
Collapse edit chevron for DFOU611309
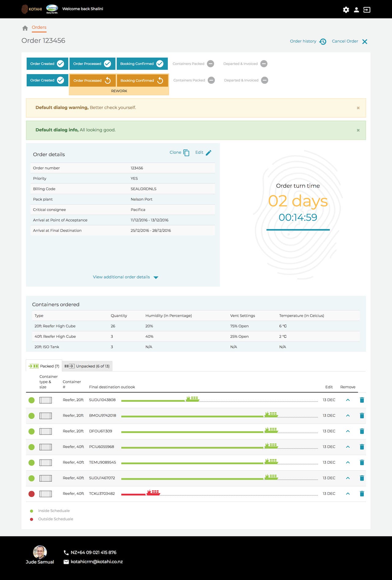point(348,431)
